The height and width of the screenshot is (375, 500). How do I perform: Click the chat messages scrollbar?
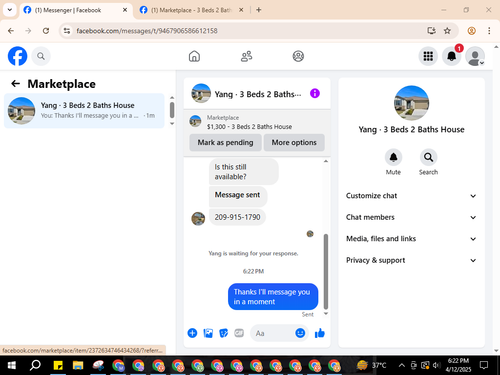pos(326,271)
